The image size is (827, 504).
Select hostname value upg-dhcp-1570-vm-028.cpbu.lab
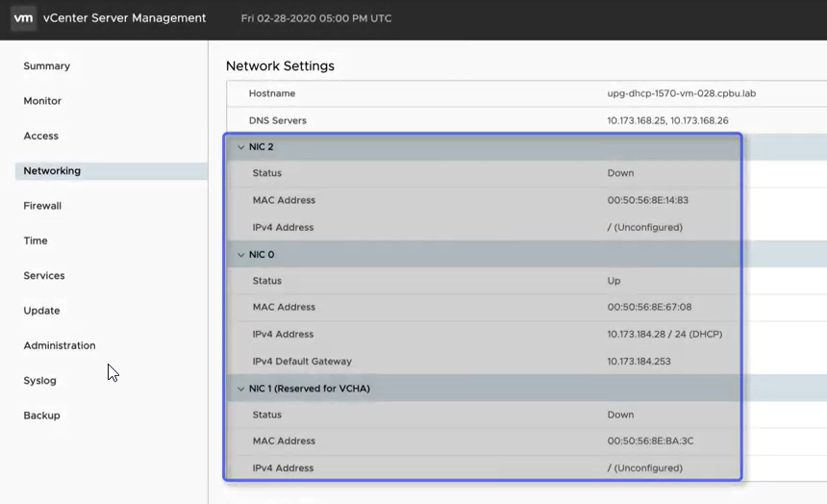tap(681, 93)
